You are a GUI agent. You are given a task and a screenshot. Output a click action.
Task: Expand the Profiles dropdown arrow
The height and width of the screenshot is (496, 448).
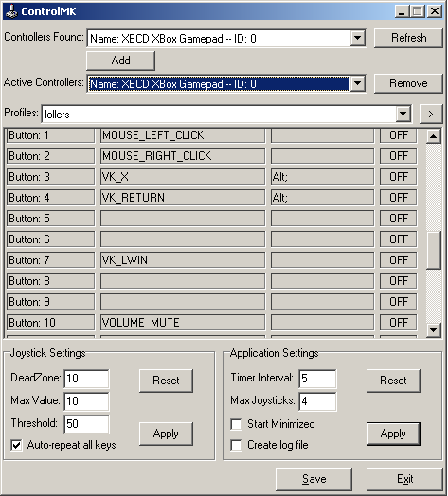[403, 114]
